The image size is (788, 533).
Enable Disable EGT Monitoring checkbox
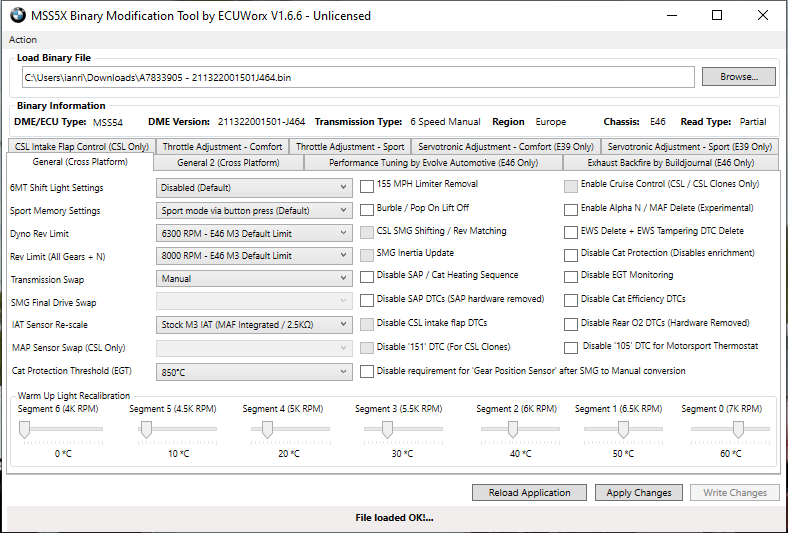[x=571, y=276]
